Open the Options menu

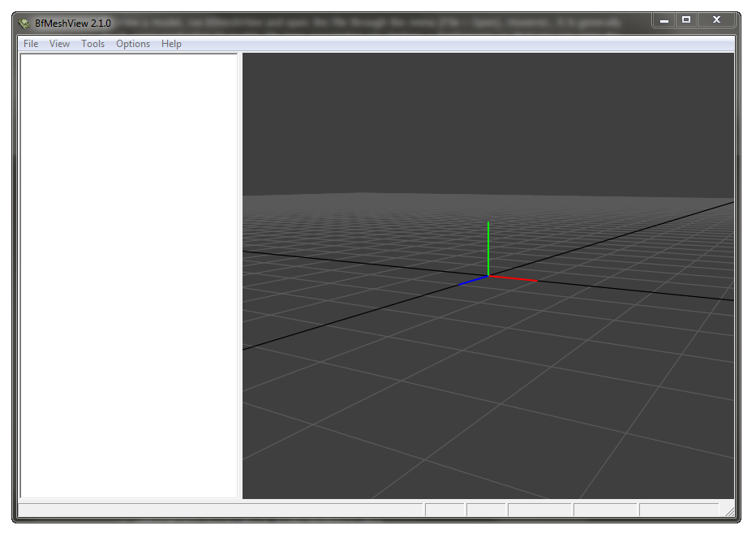coord(133,44)
